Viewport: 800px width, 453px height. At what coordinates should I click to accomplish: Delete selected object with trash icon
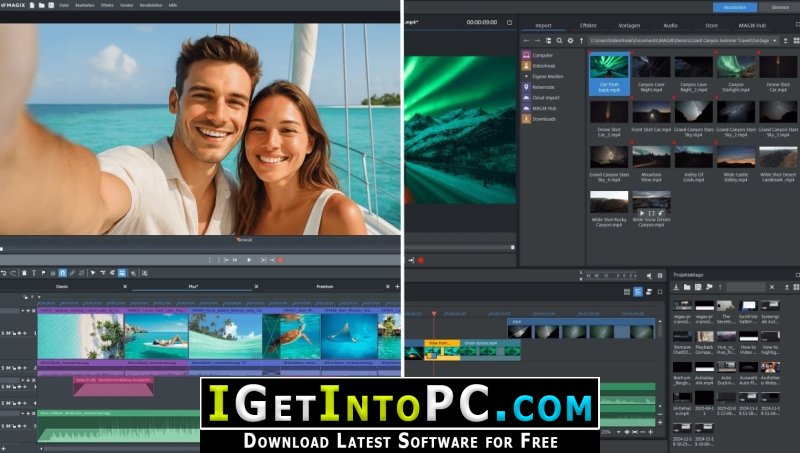pos(24,273)
